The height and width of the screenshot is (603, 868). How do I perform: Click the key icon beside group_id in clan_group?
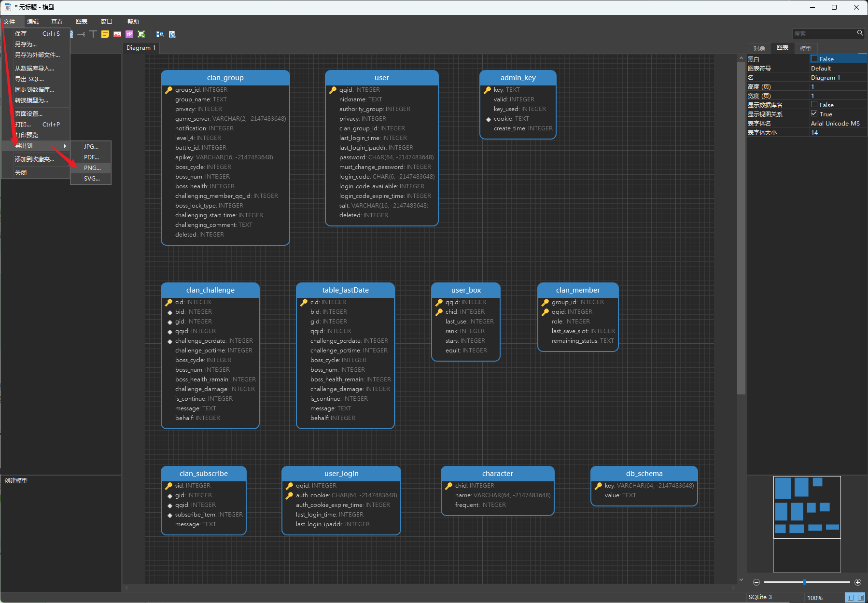coord(168,90)
